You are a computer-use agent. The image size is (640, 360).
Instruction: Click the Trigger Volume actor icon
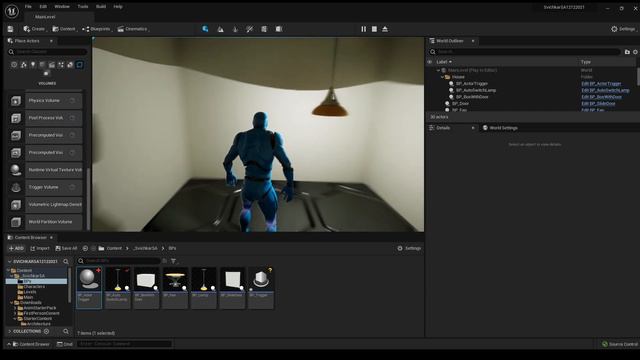pyautogui.click(x=16, y=187)
